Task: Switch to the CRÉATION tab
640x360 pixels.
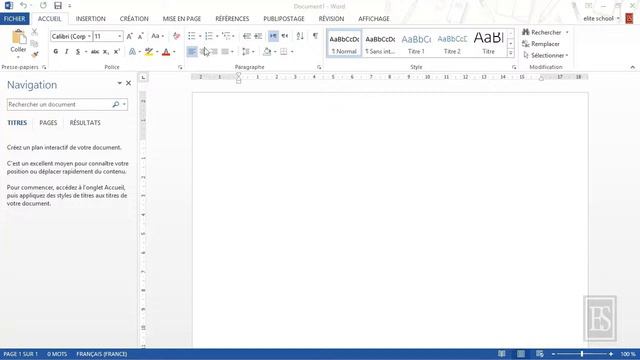Action: [x=134, y=19]
